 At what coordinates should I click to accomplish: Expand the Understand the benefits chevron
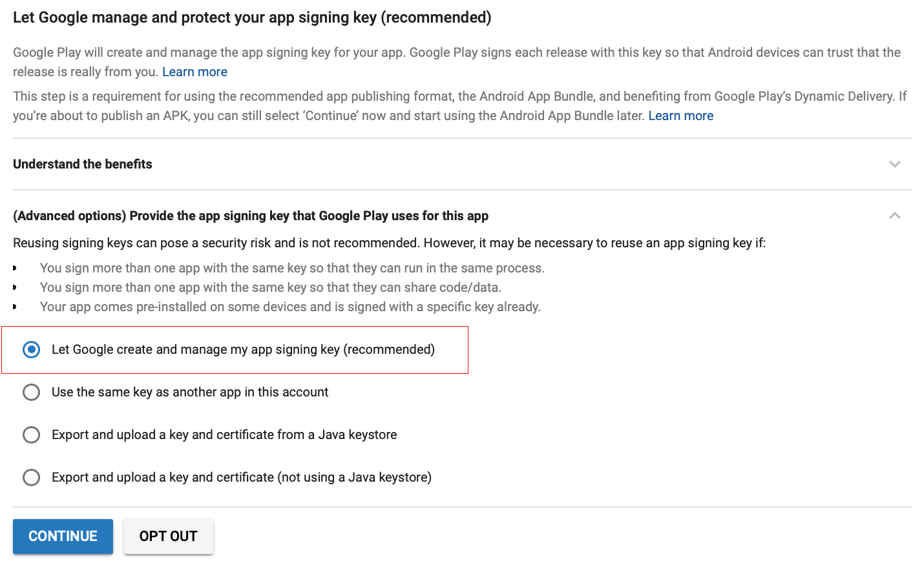tap(894, 164)
